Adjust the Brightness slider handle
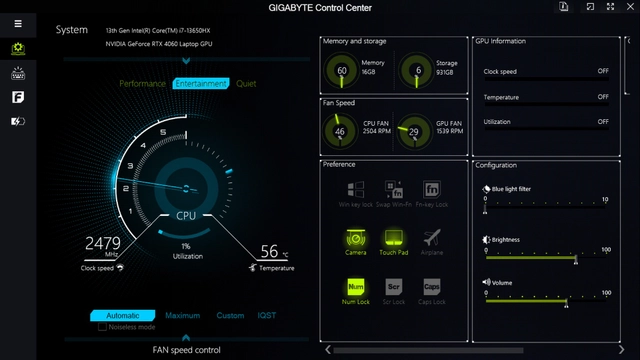Screen dimensions: 640x360 tap(576, 259)
